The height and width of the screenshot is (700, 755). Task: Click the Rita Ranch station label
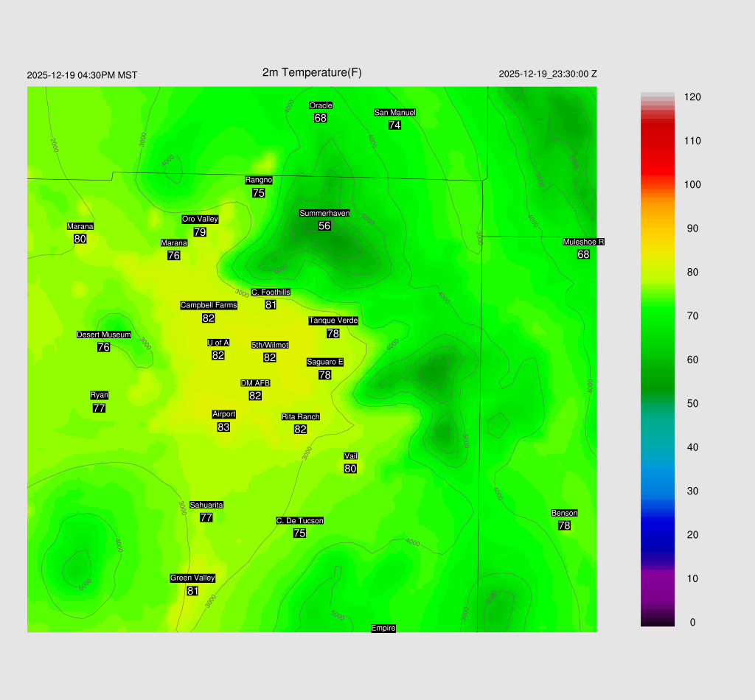click(x=300, y=417)
